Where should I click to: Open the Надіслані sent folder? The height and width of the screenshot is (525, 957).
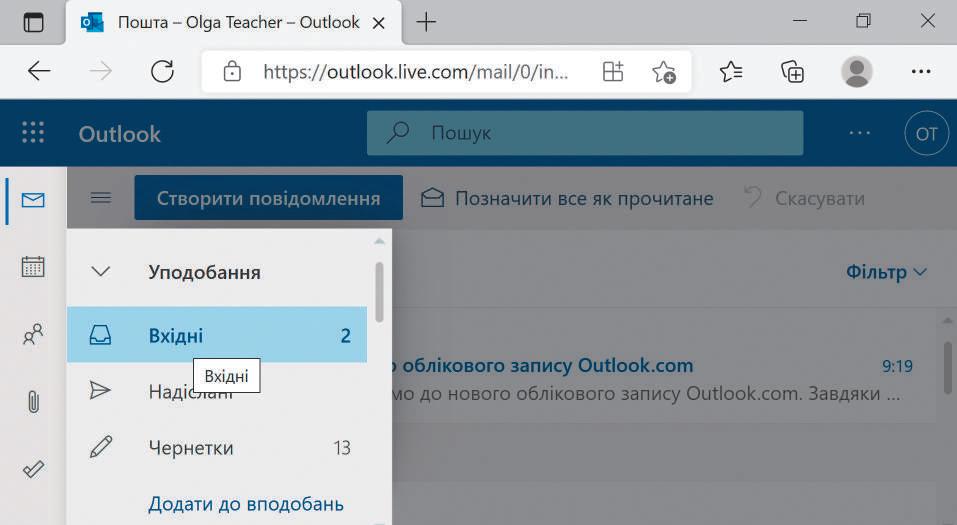click(x=217, y=391)
